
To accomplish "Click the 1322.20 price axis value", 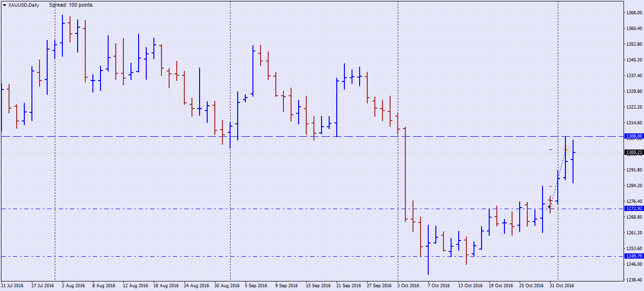I will pyautogui.click(x=634, y=107).
